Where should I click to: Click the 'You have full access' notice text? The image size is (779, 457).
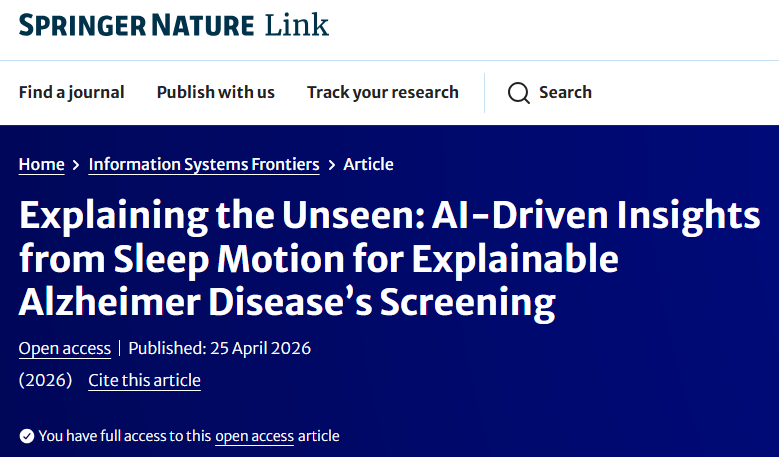point(125,436)
